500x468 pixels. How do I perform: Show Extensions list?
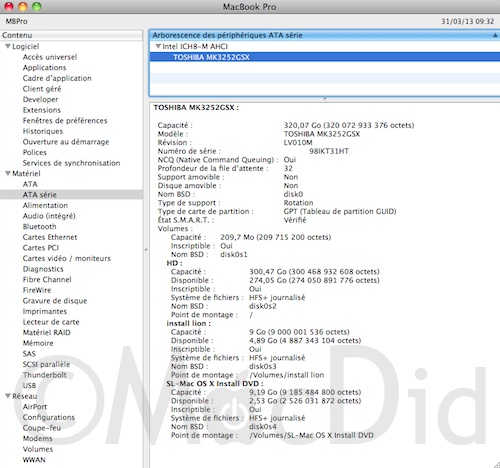click(x=42, y=110)
